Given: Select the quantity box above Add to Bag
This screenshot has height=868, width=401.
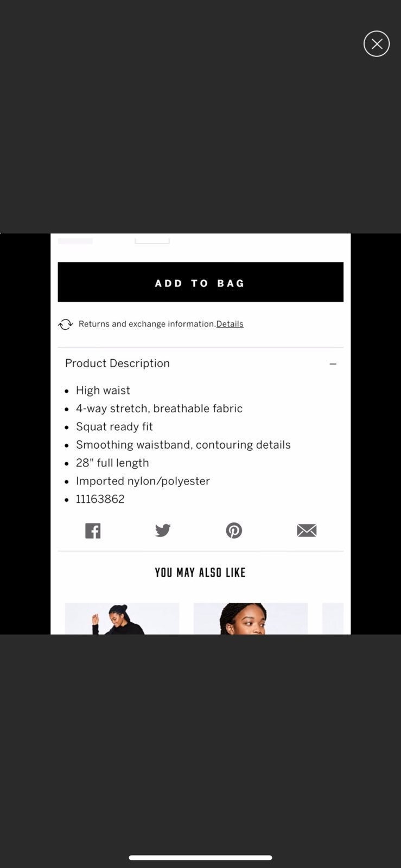Looking at the screenshot, I should click(x=152, y=239).
